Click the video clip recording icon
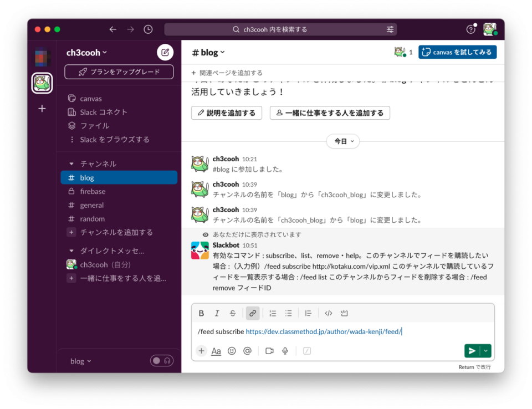Image resolution: width=532 pixels, height=409 pixels. point(269,351)
